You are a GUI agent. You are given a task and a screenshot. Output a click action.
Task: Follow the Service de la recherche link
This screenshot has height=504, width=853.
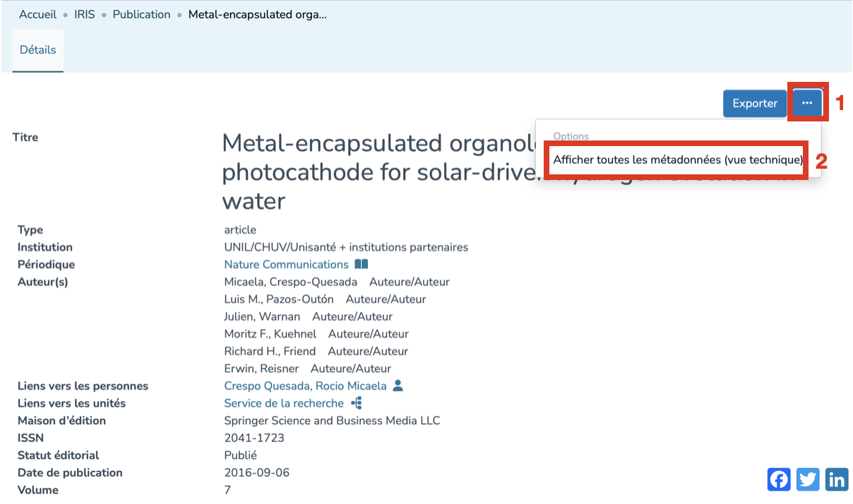point(283,404)
